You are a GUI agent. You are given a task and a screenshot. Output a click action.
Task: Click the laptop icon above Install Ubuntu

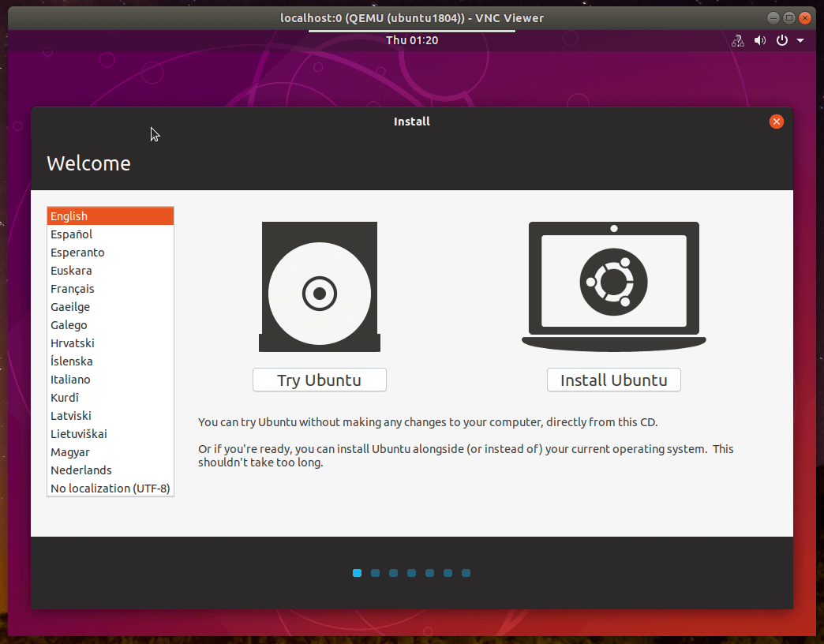pyautogui.click(x=613, y=284)
